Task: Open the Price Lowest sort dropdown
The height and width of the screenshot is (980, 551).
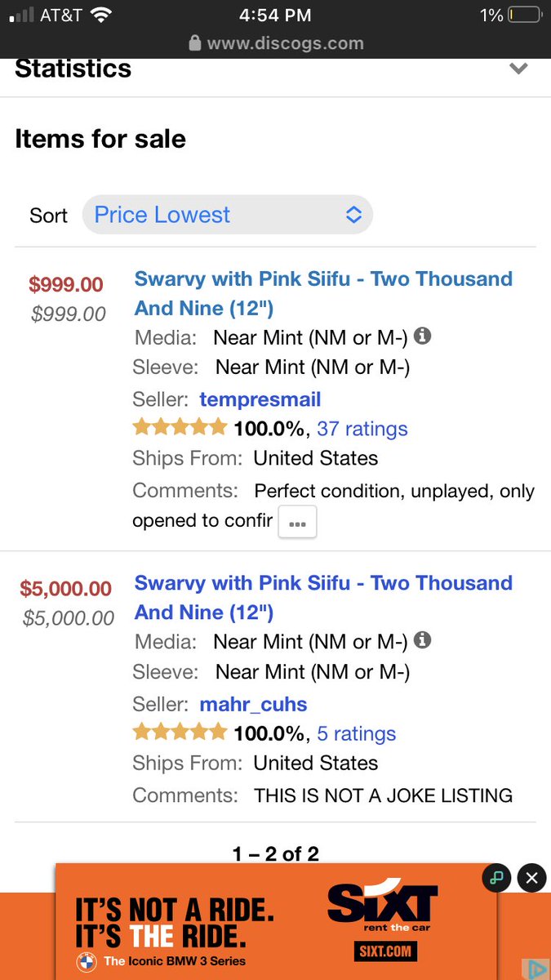Action: pos(228,215)
